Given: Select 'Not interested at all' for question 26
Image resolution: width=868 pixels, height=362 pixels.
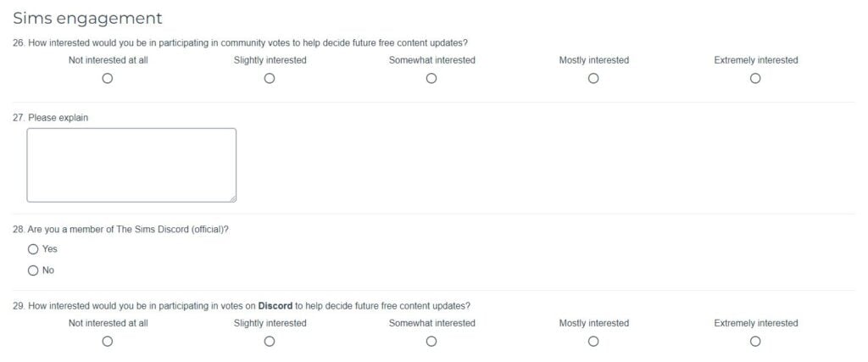Looking at the screenshot, I should [108, 79].
